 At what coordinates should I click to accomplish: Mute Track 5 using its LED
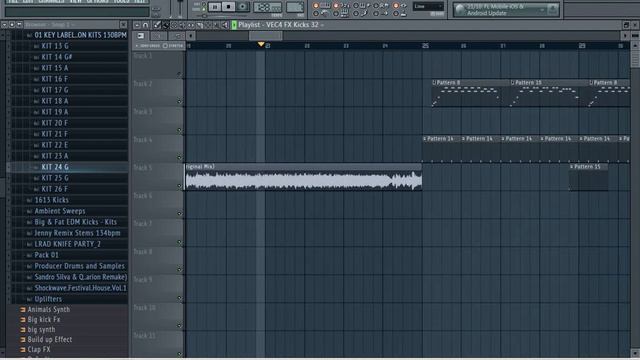(179, 186)
